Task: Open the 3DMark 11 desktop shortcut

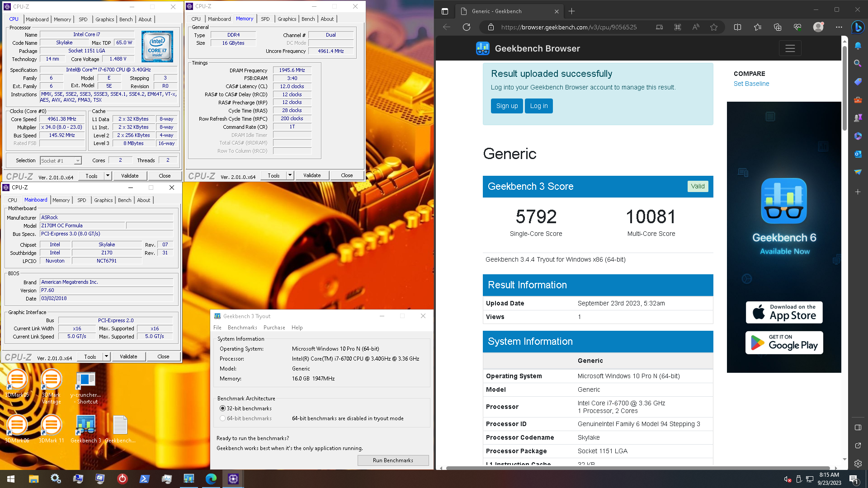Action: pos(51,428)
